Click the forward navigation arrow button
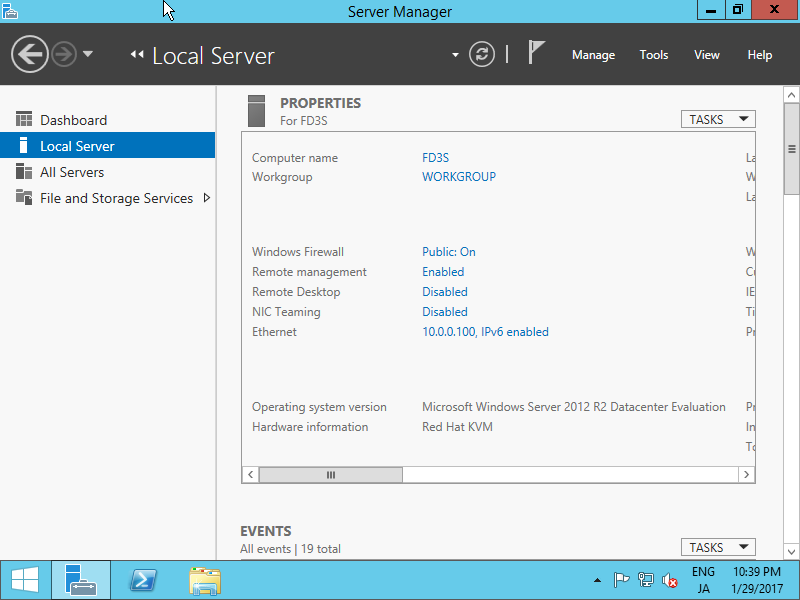This screenshot has height=600, width=800. pyautogui.click(x=64, y=54)
